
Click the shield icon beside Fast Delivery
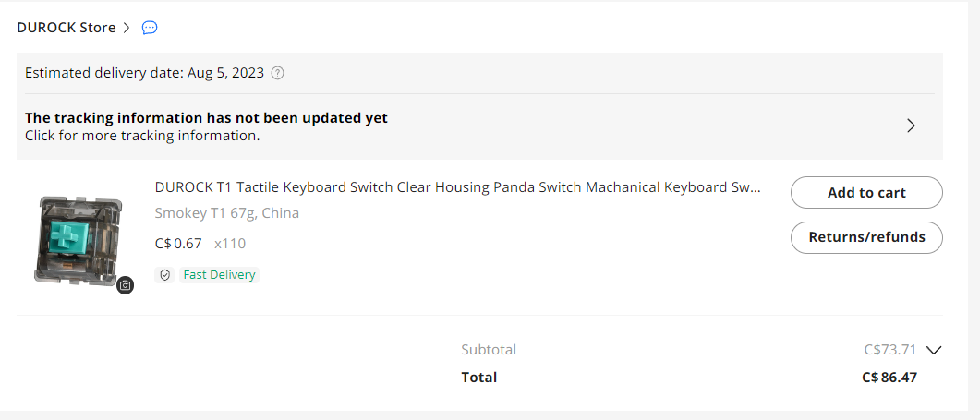(165, 275)
